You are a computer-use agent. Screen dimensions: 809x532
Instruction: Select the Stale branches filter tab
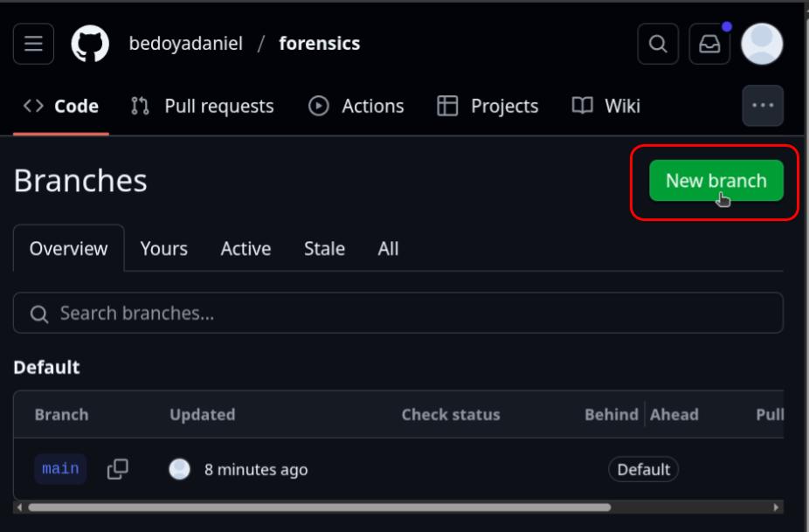pyautogui.click(x=324, y=249)
